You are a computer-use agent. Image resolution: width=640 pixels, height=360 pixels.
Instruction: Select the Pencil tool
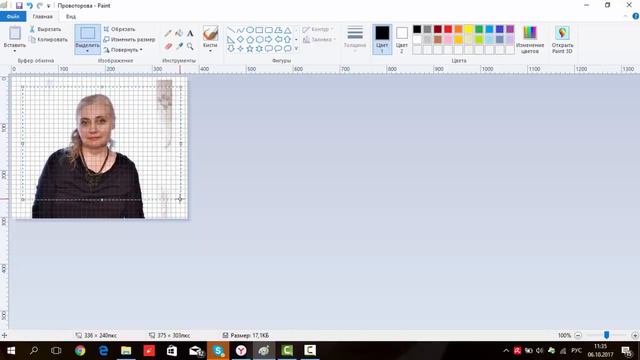click(168, 33)
